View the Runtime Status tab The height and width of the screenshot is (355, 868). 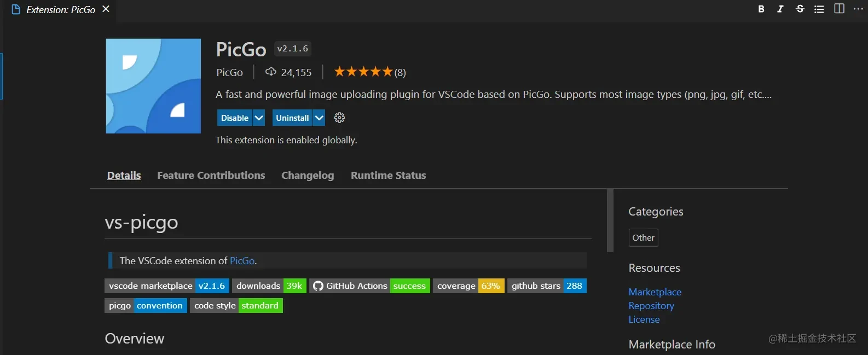tap(388, 176)
